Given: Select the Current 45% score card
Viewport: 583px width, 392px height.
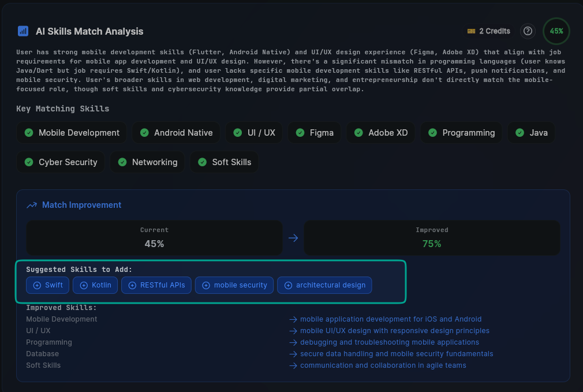Looking at the screenshot, I should (x=154, y=237).
